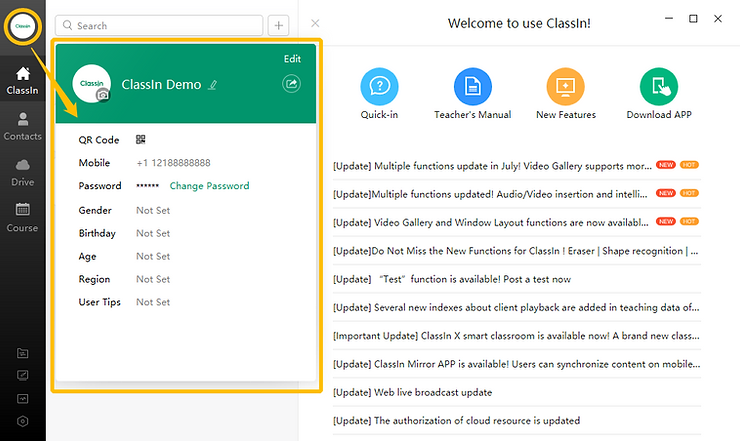Click the Download APP icon
This screenshot has height=441, width=740.
[x=658, y=89]
